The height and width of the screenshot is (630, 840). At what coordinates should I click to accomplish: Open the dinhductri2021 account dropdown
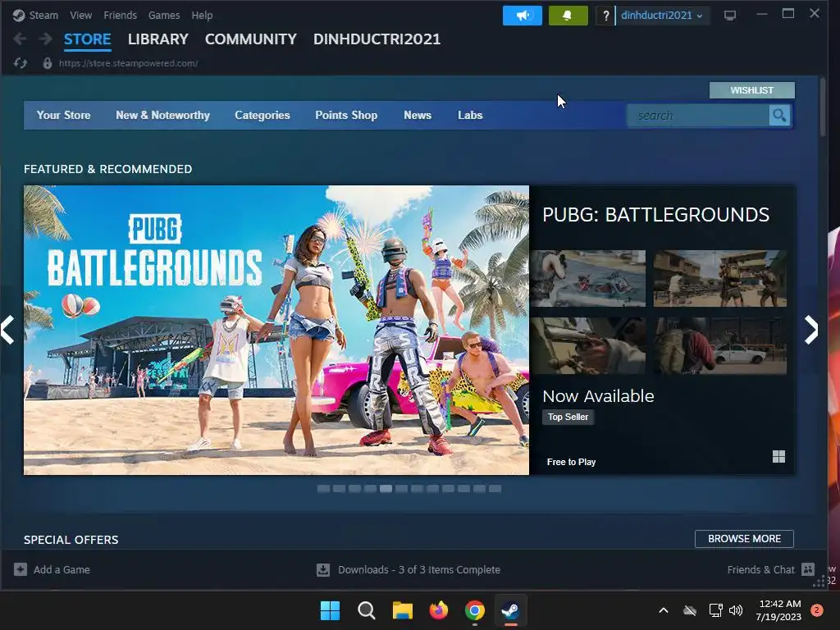tap(662, 16)
